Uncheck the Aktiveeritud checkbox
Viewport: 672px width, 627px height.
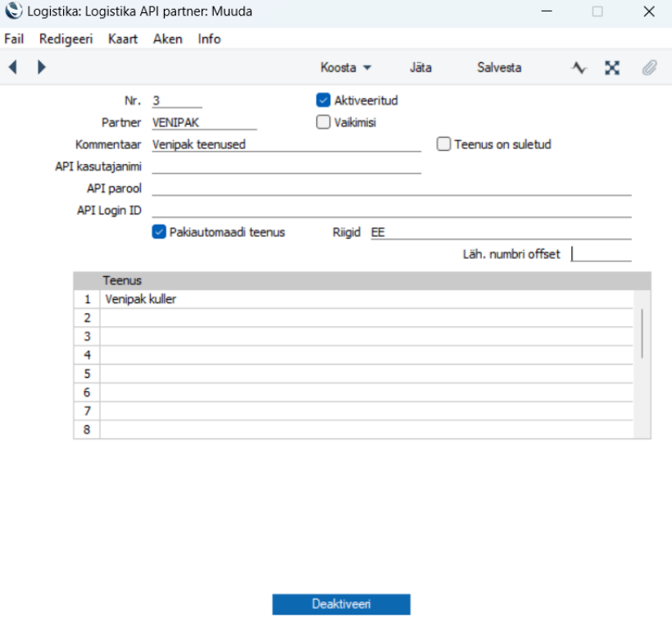coord(323,100)
